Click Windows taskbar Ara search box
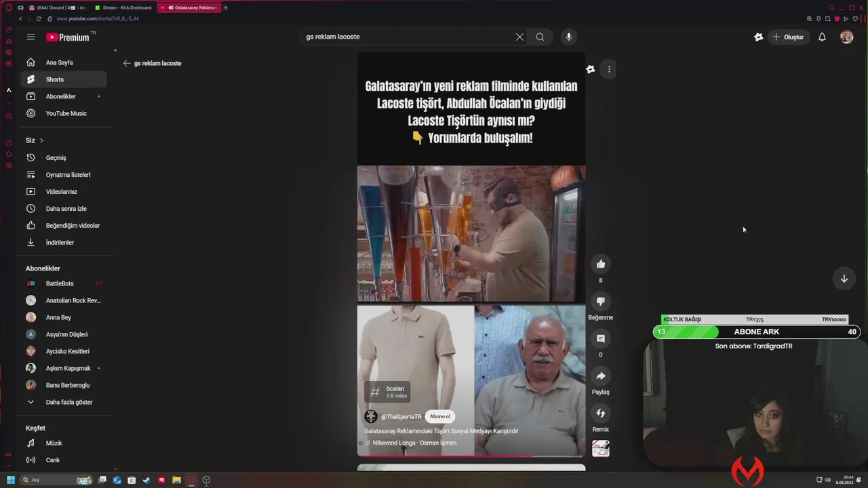Viewport: 868px width, 488px height. click(56, 480)
